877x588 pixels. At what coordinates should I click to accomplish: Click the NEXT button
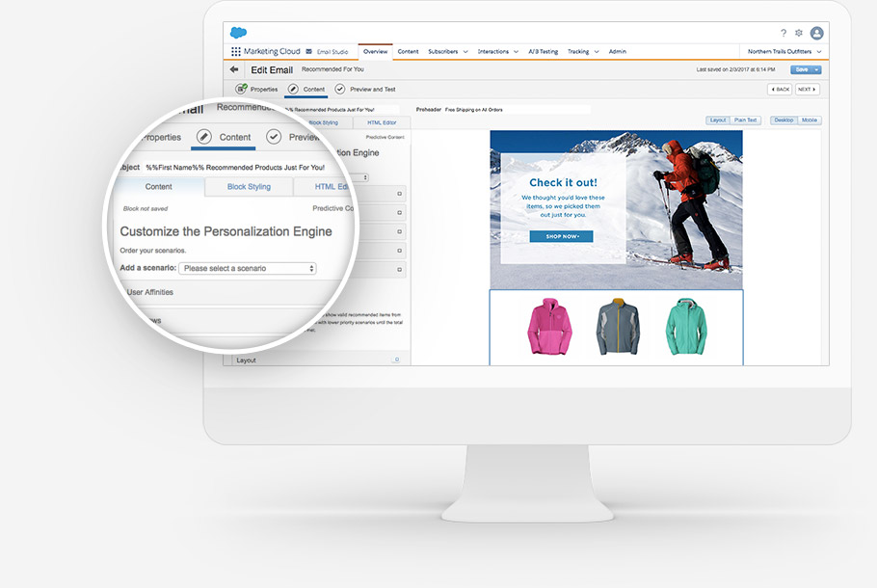(x=807, y=90)
